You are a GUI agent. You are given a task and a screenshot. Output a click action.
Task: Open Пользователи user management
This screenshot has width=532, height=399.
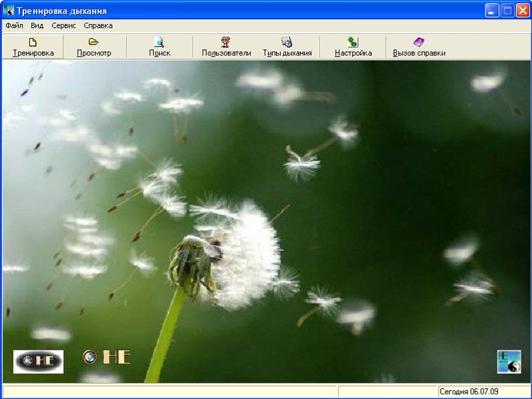coord(226,47)
